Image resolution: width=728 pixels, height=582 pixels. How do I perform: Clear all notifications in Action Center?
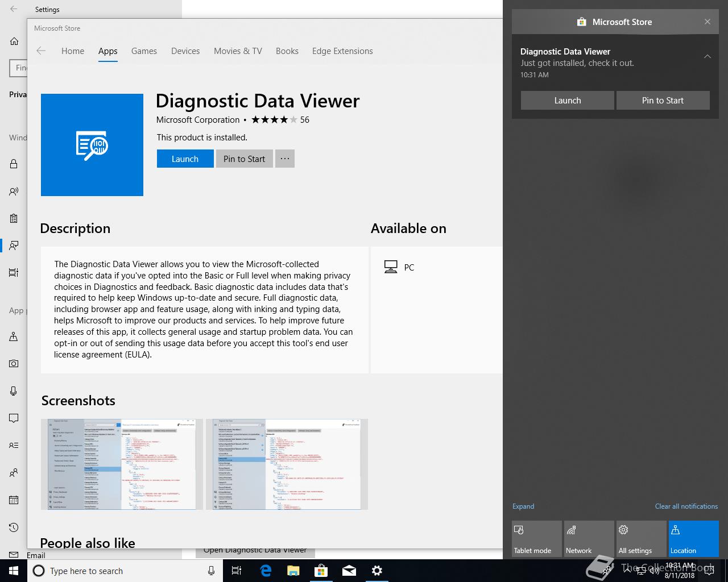point(686,506)
